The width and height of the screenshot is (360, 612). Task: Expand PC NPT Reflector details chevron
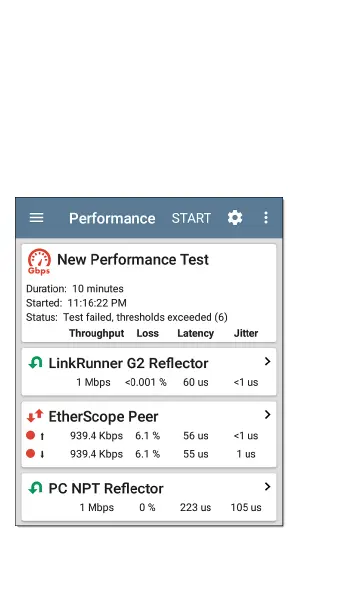[267, 486]
